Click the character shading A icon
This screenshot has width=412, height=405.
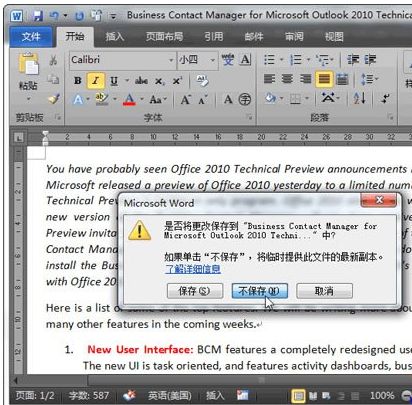(x=228, y=99)
